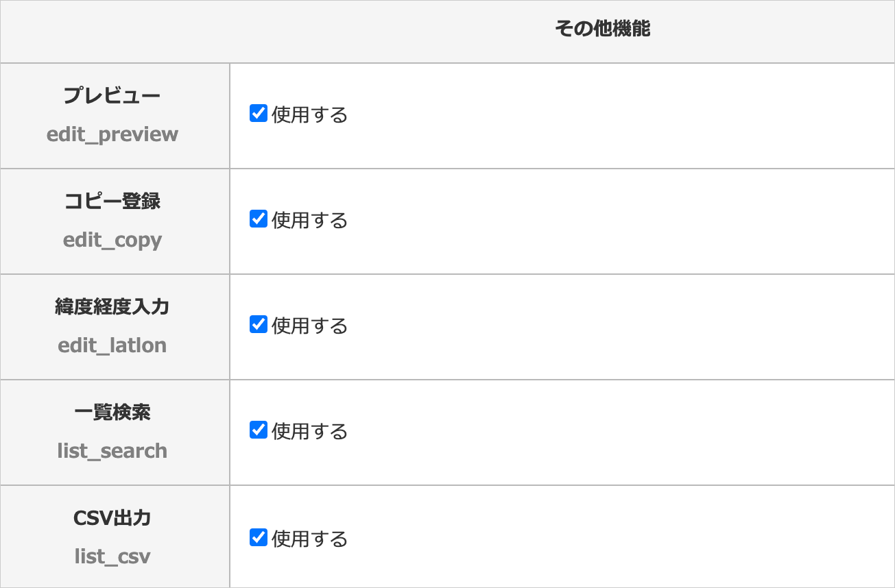Toggle the CSV出力 使用する checkbox
This screenshot has width=895, height=588.
tap(259, 537)
